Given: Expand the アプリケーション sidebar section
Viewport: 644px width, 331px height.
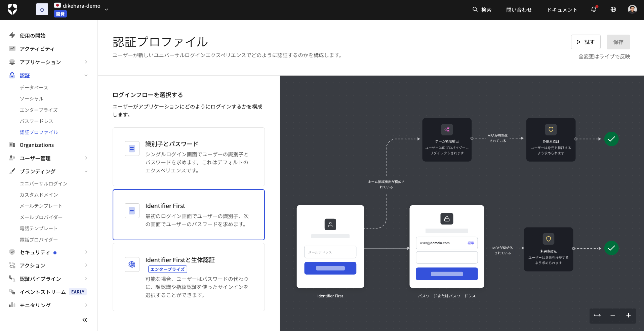Looking at the screenshot, I should (x=86, y=62).
